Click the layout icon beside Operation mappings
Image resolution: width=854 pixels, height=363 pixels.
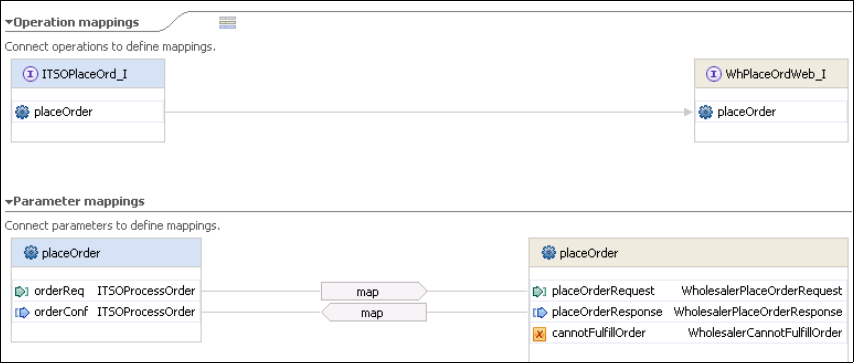pyautogui.click(x=227, y=22)
